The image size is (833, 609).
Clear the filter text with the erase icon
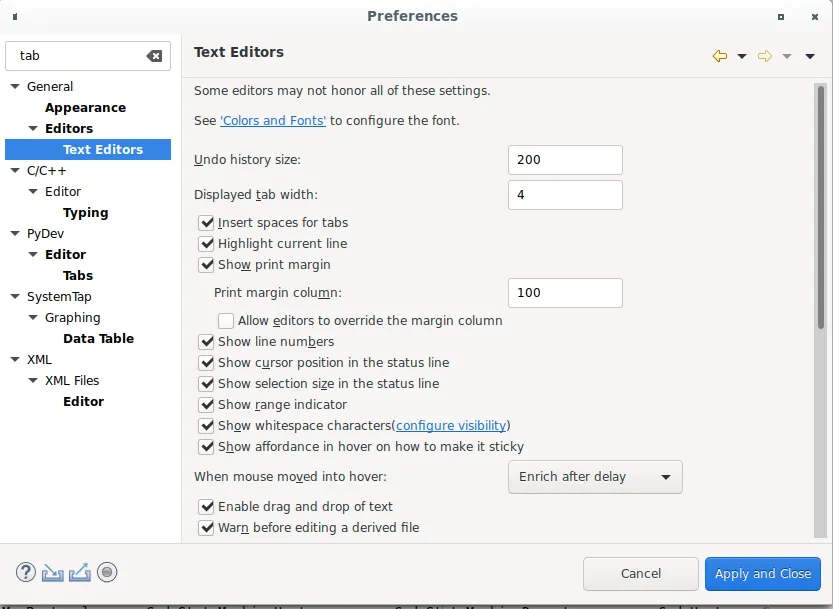tap(154, 56)
